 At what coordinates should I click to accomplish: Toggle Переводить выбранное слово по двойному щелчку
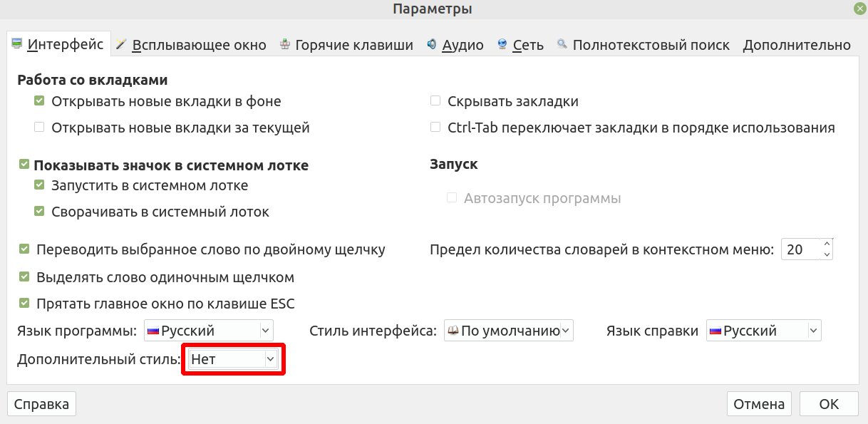202,249
